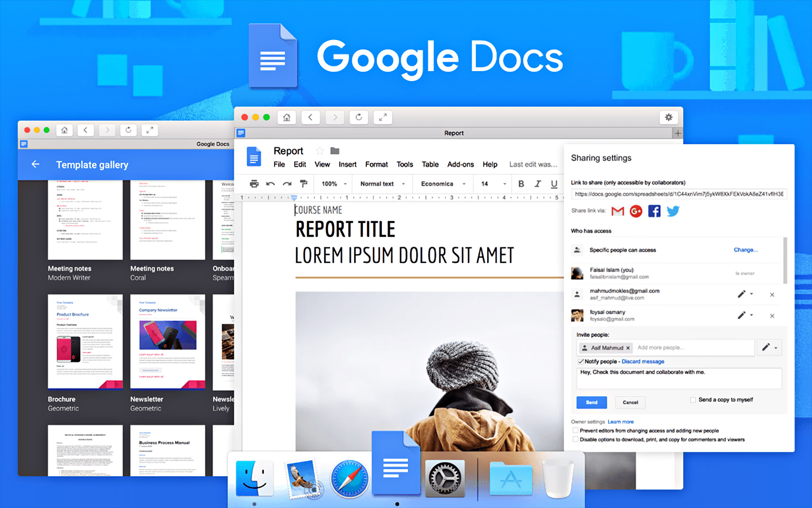Go back from Template gallery

(x=35, y=164)
